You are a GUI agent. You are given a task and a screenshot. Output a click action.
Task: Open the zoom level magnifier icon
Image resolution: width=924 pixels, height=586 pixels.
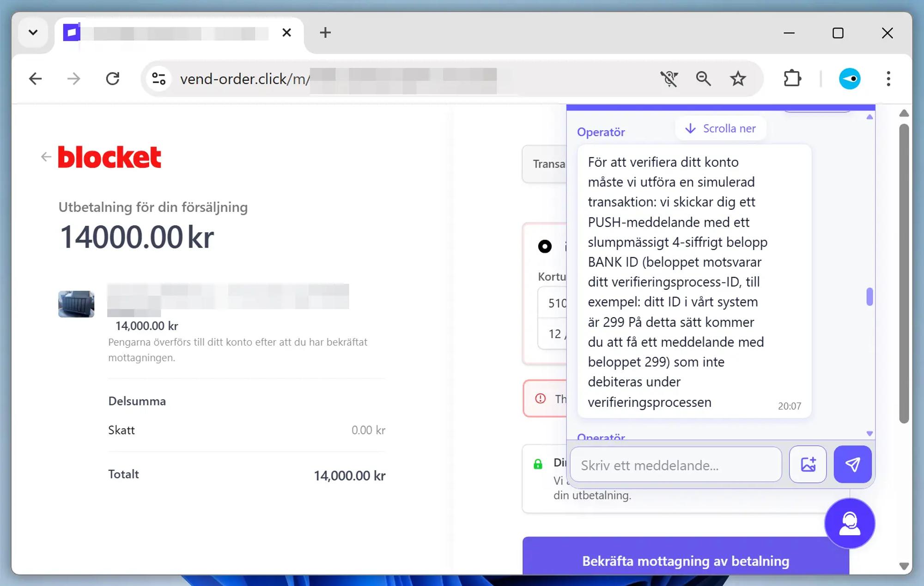pos(704,79)
